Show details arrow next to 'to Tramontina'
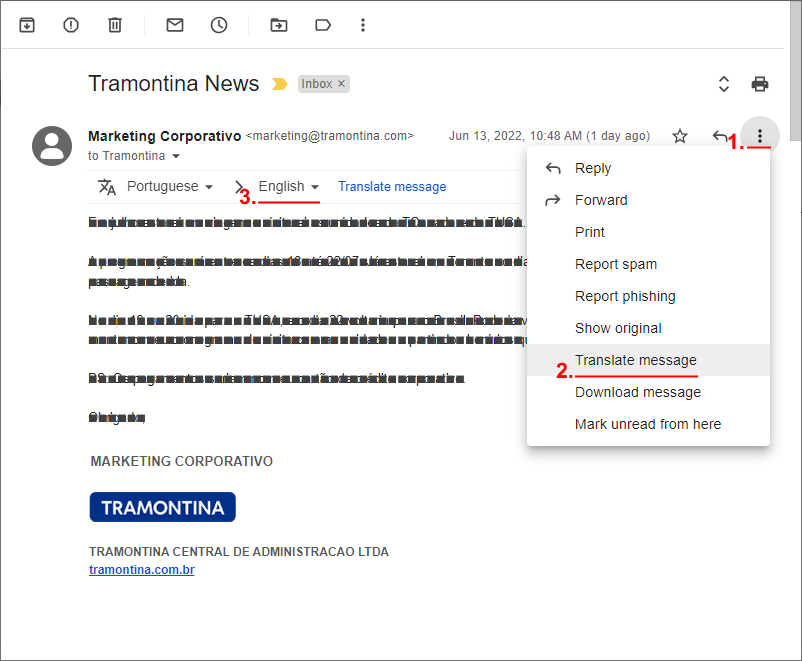802x661 pixels. pyautogui.click(x=176, y=156)
